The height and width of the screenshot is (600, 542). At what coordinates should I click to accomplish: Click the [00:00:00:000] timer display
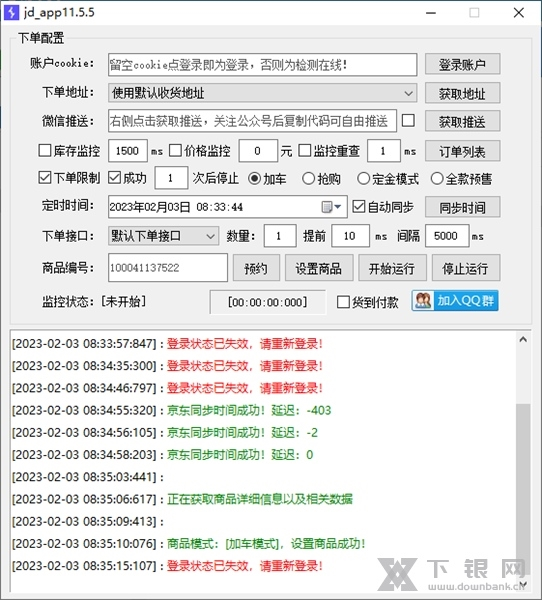pyautogui.click(x=268, y=302)
